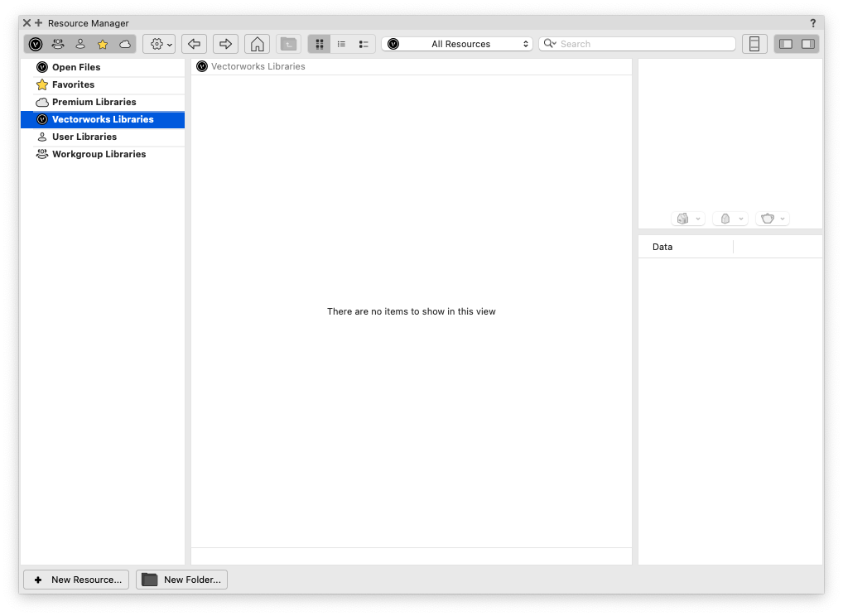This screenshot has height=616, width=843.
Task: Click the New Resource button
Action: click(x=75, y=580)
